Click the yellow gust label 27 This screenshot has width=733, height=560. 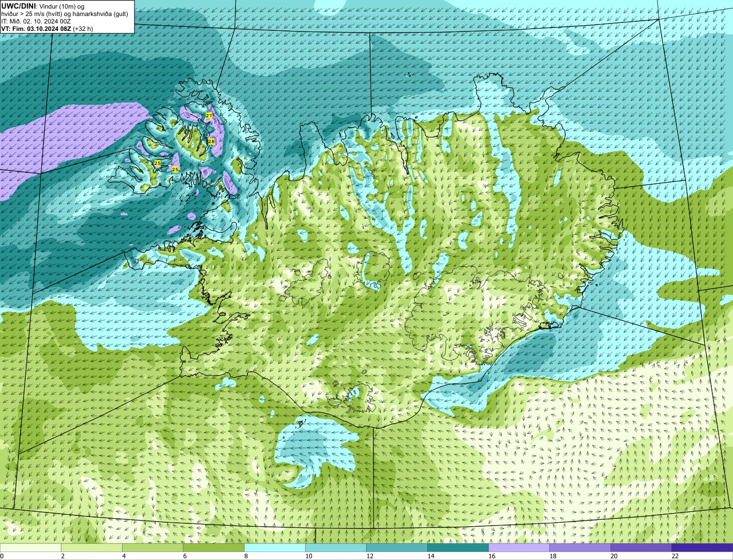pos(209,116)
